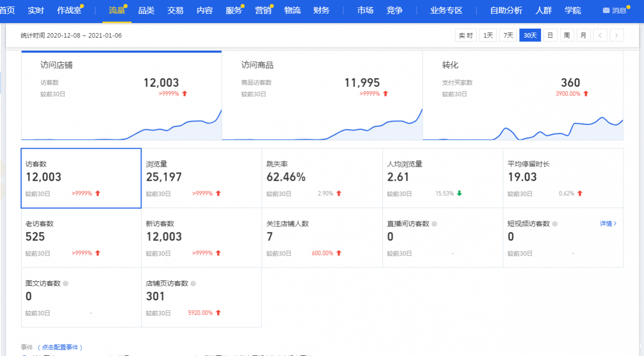Open 首页 in top navigation
The image size is (644, 356).
pyautogui.click(x=7, y=11)
